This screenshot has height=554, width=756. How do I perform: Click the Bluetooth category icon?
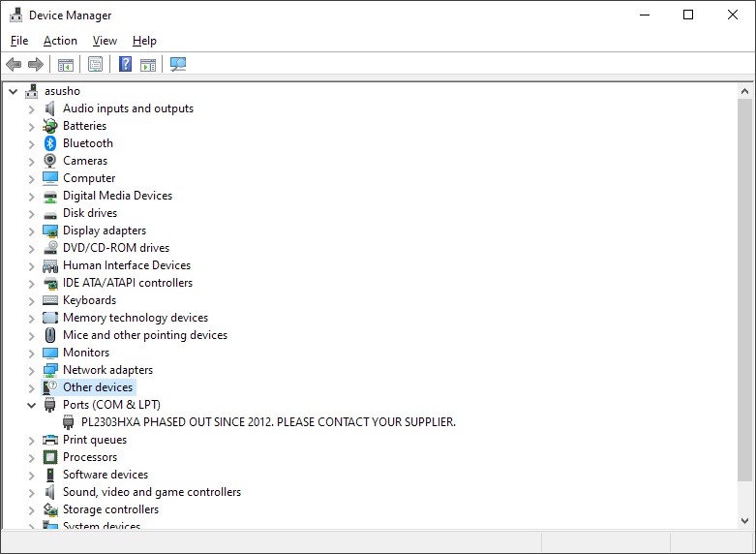pos(50,143)
